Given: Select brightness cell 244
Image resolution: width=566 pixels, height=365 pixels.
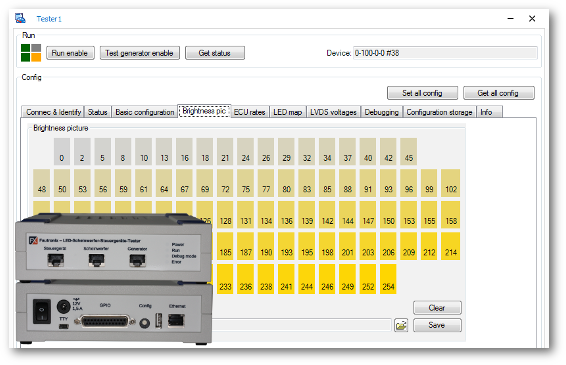Looking at the screenshot, I should click(x=306, y=279).
